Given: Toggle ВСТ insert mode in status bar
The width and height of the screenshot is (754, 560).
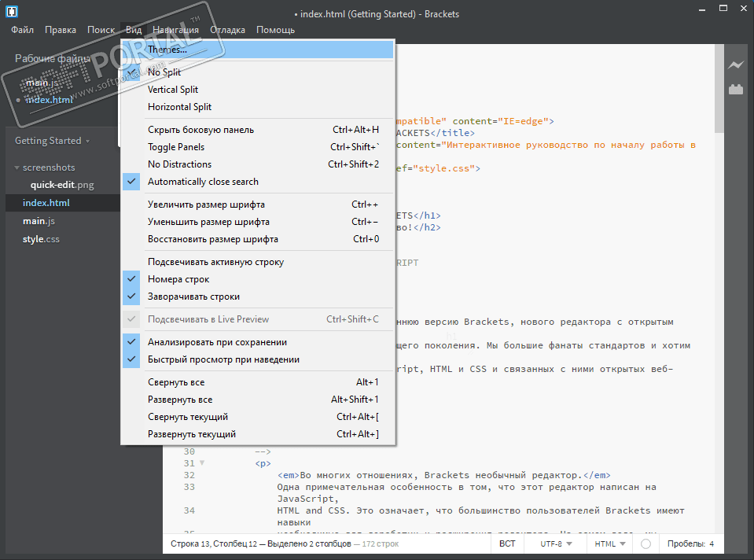Looking at the screenshot, I should point(507,543).
